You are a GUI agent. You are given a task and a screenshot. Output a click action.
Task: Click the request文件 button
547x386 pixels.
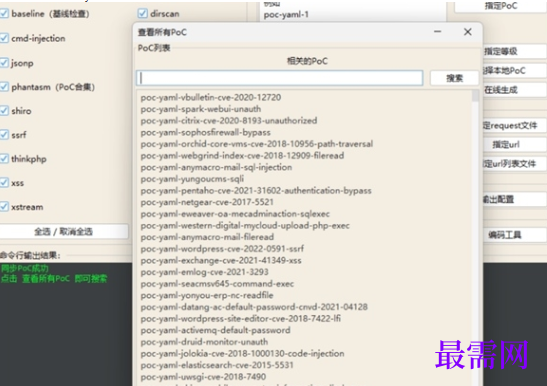[x=515, y=125]
